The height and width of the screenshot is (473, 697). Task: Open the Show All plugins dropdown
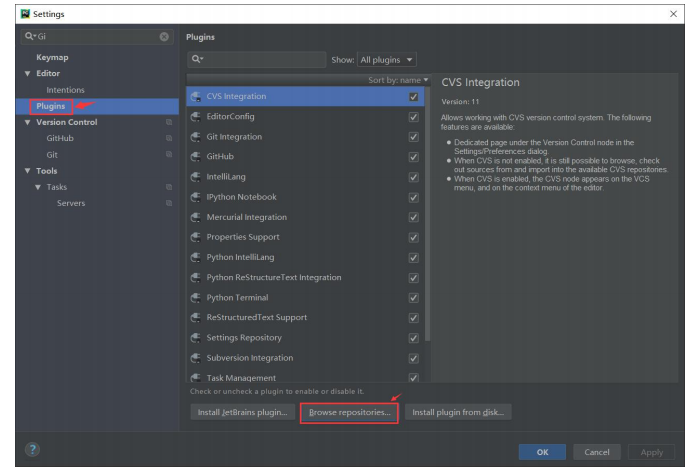click(387, 60)
